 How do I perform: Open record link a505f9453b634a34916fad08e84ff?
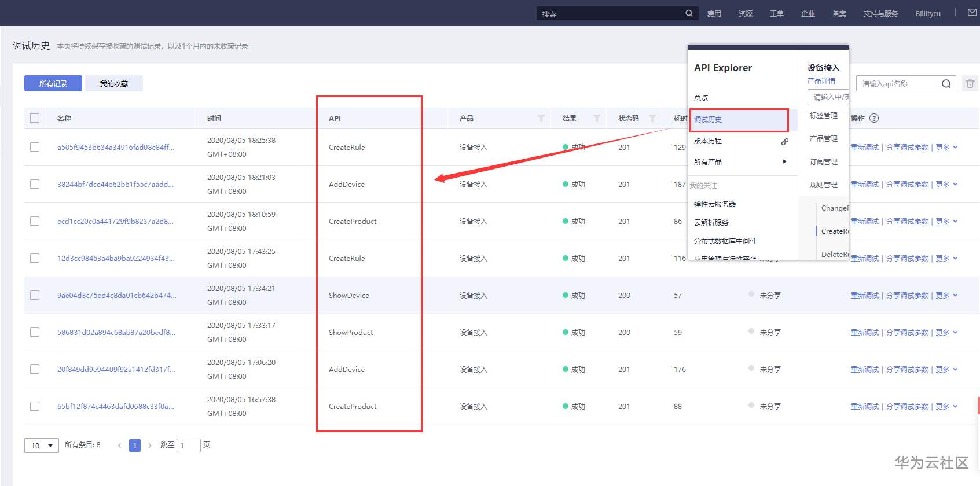click(116, 148)
